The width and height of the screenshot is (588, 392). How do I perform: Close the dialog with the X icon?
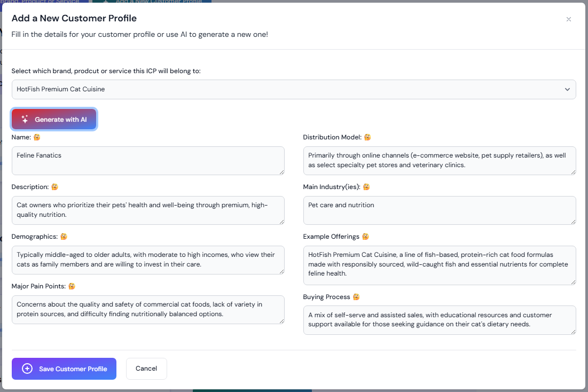[569, 19]
